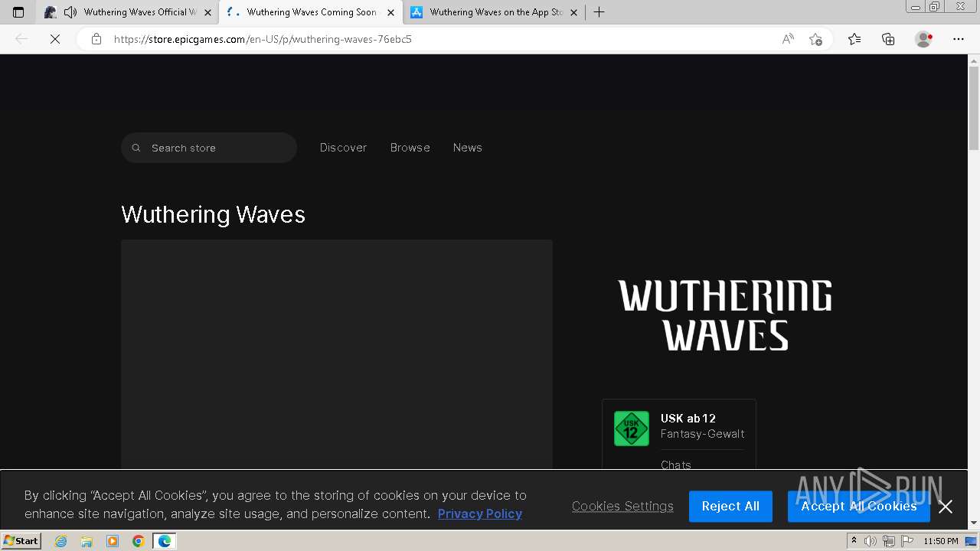Open Collections panel
The height and width of the screenshot is (551, 980).
click(888, 39)
